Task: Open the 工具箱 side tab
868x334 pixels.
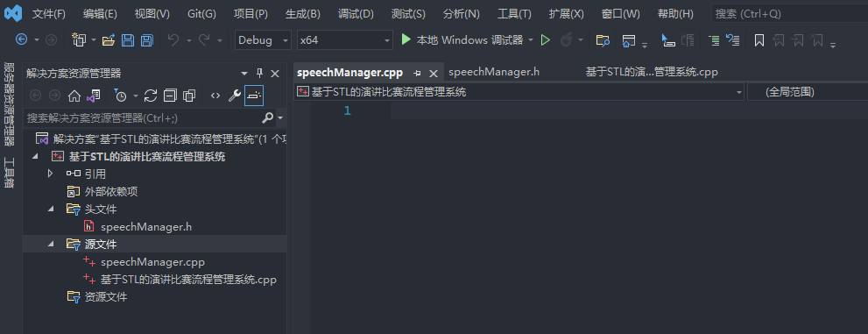Action: tap(9, 173)
